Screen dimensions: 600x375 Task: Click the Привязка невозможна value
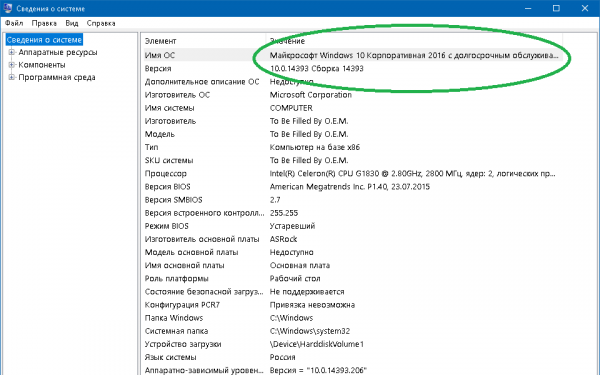pos(312,305)
